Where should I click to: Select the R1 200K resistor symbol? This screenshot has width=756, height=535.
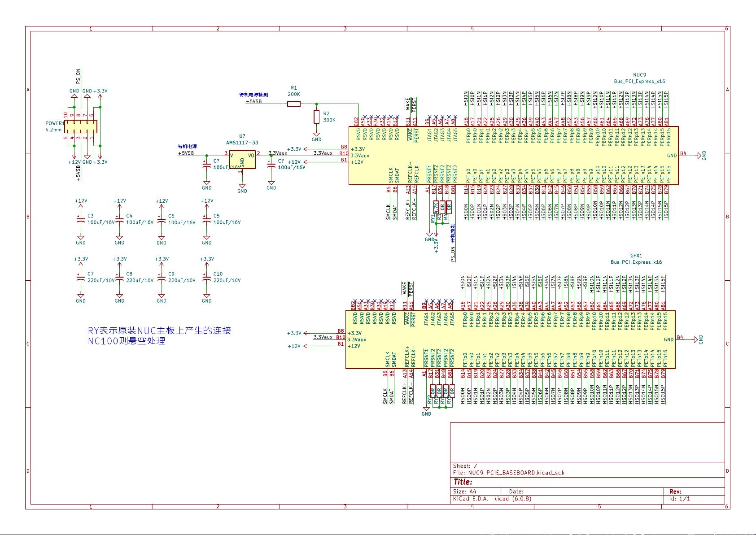click(x=294, y=104)
